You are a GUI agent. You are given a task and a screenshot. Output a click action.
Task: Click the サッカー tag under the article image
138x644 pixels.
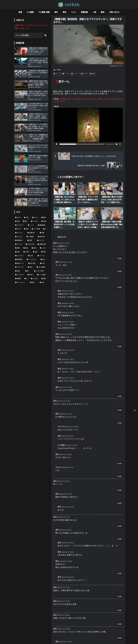[x=66, y=74]
